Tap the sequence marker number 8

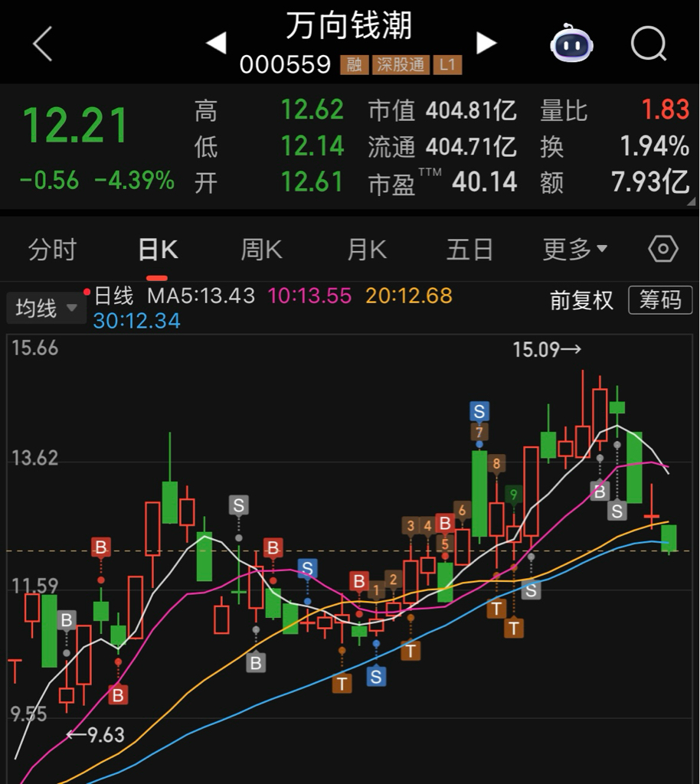coord(496,463)
